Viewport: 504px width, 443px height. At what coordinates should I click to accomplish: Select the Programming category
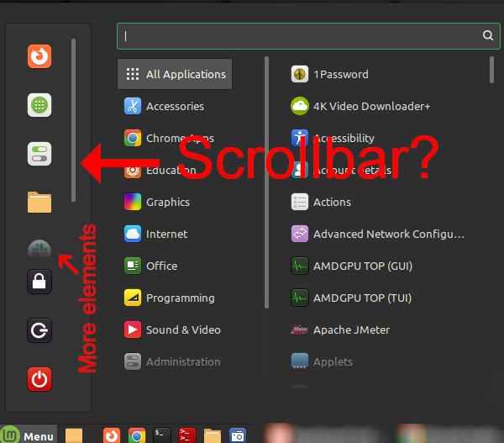coord(179,298)
